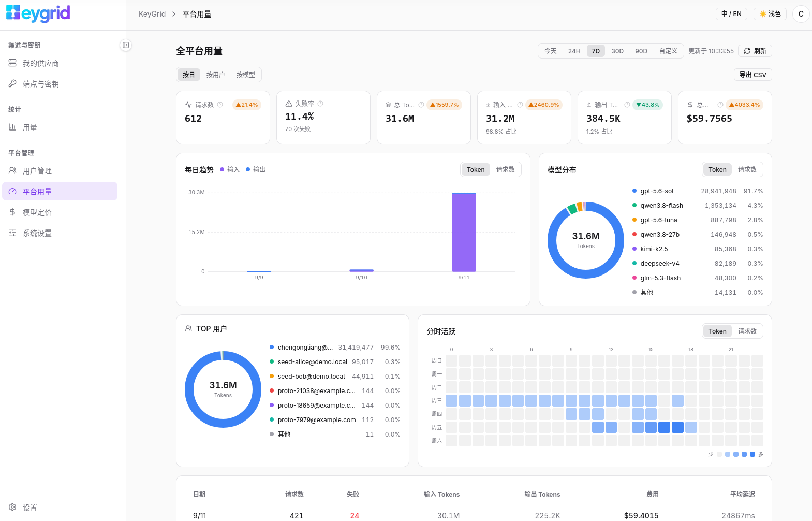Open 用量 statistics page
The width and height of the screenshot is (812, 521).
click(60, 127)
